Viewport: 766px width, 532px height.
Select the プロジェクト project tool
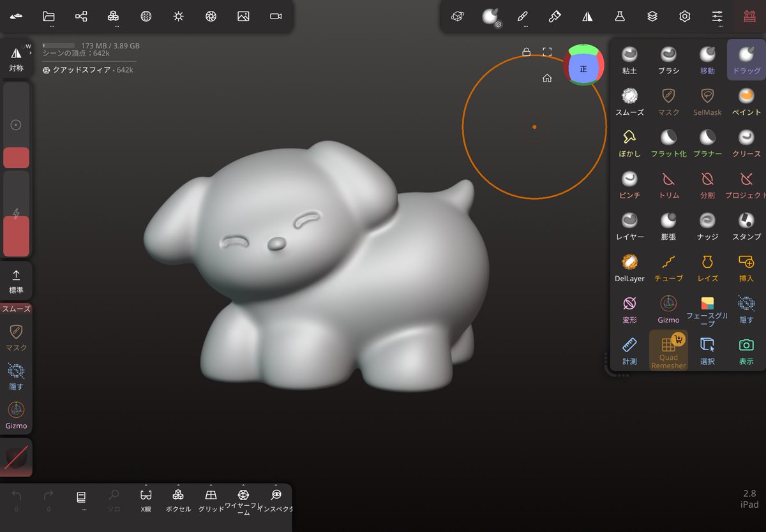click(746, 184)
